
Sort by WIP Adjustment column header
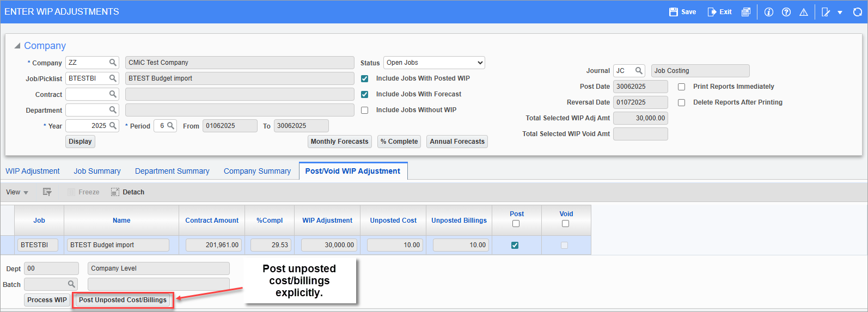(x=327, y=221)
